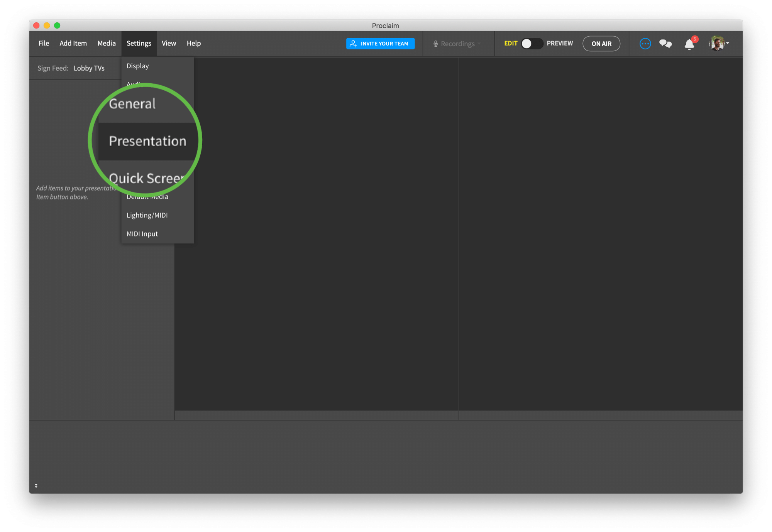This screenshot has height=532, width=772.
Task: Select Lighting/MIDI settings option
Action: click(x=157, y=215)
